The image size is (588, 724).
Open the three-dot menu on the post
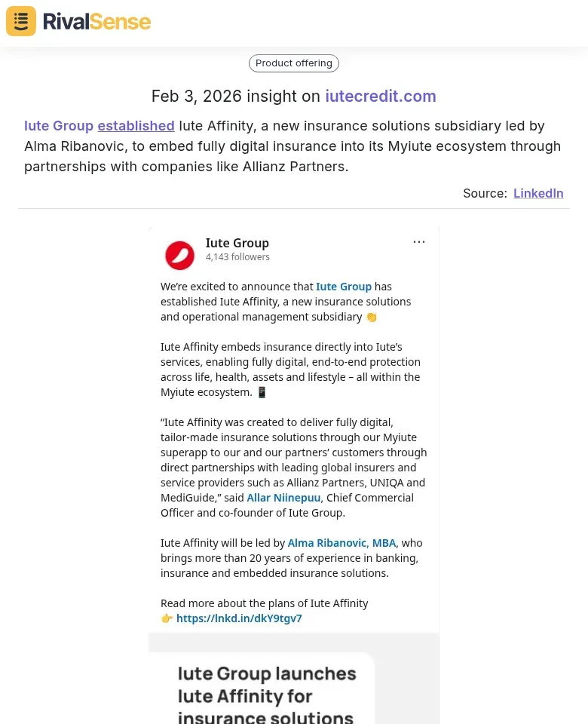[419, 242]
